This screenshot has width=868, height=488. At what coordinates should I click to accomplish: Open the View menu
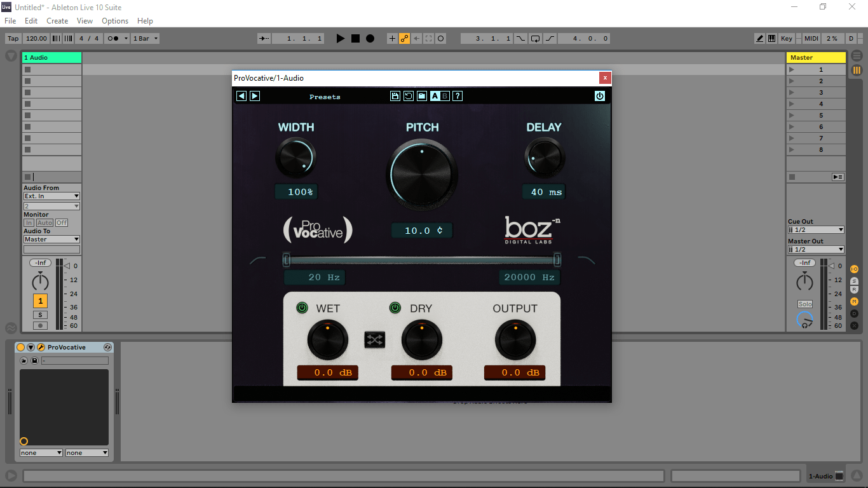click(85, 21)
